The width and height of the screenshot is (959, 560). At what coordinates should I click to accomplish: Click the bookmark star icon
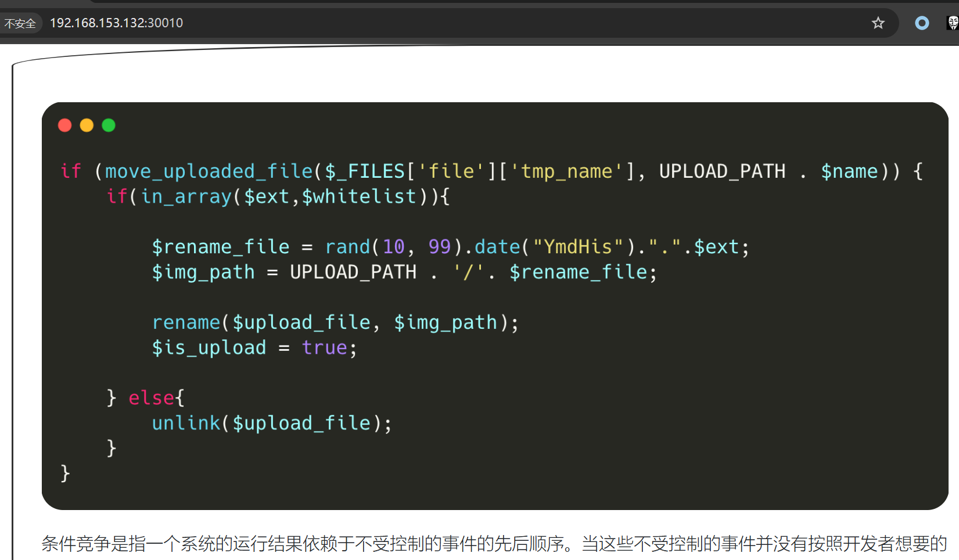pos(878,23)
